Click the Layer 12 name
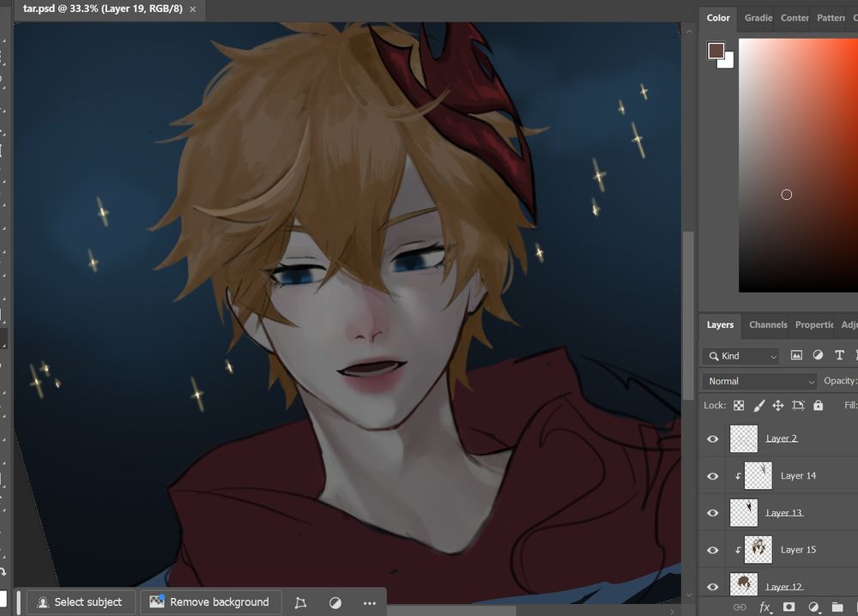The image size is (858, 616). point(784,587)
